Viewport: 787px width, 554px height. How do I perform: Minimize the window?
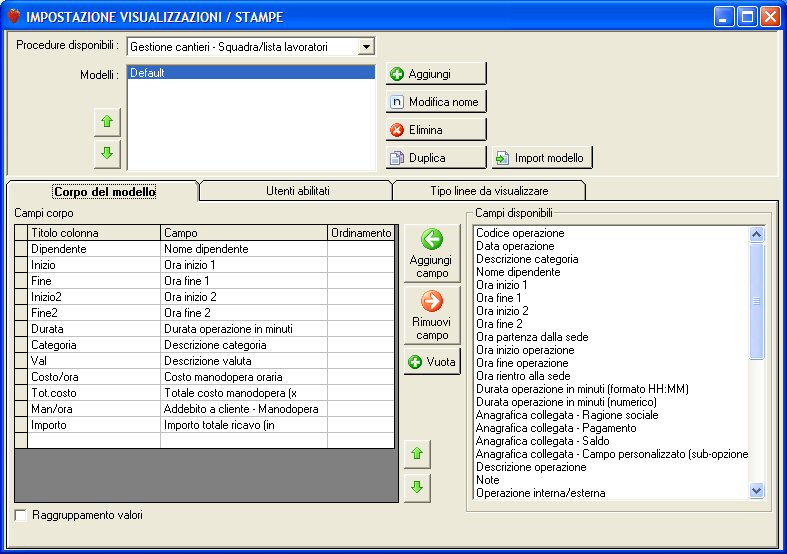click(x=723, y=17)
